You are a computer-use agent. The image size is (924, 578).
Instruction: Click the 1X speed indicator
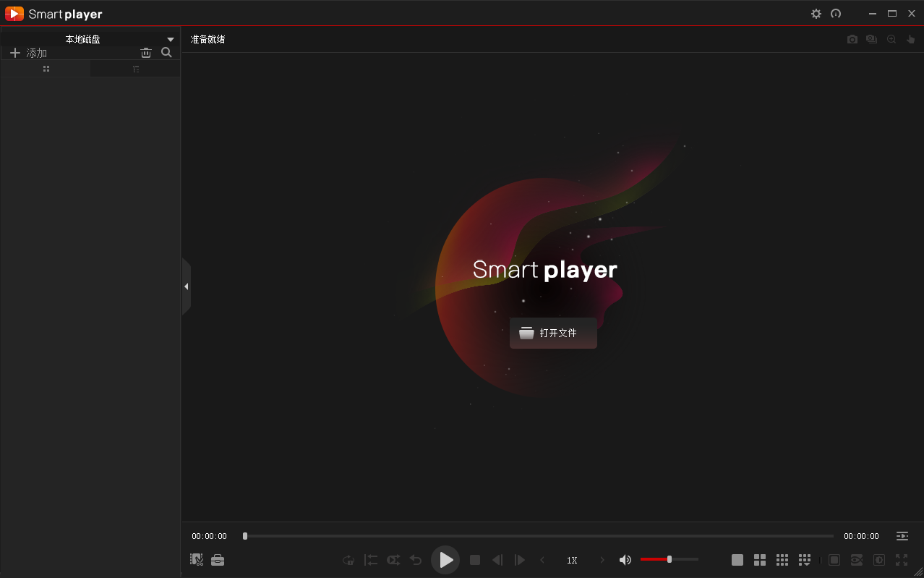pos(572,561)
